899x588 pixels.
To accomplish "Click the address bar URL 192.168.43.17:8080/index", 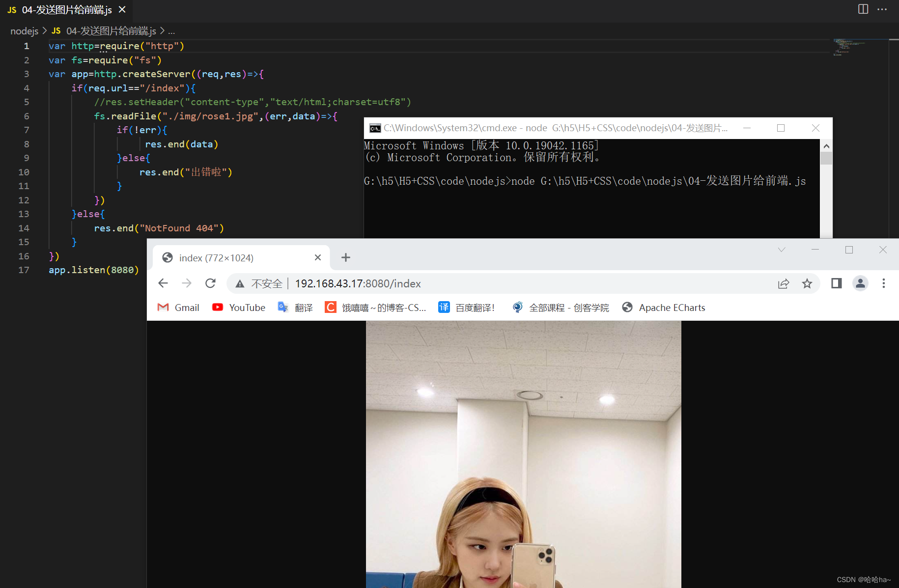I will click(x=358, y=284).
